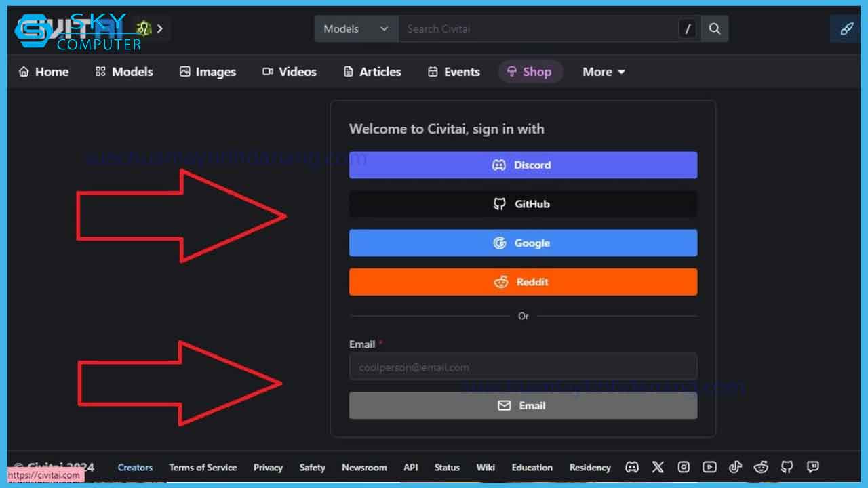Click the Instagram footer icon
868x488 pixels.
[x=684, y=467]
